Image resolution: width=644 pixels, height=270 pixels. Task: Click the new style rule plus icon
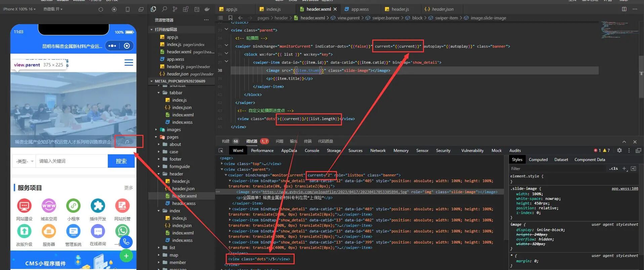[x=624, y=168]
